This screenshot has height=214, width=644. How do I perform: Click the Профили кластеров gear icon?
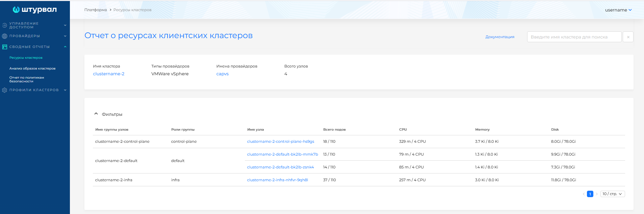tap(4, 90)
